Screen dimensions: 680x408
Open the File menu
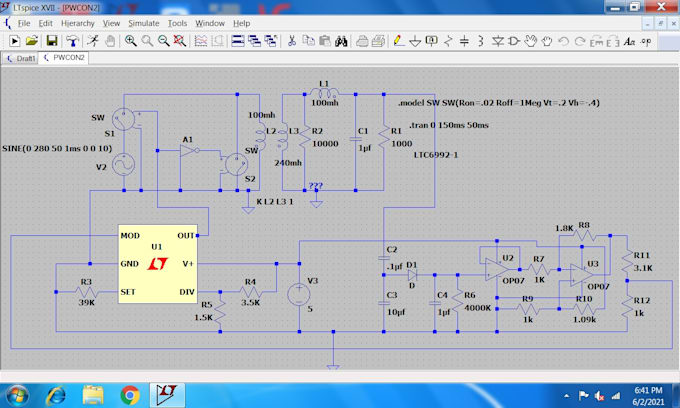[24, 23]
